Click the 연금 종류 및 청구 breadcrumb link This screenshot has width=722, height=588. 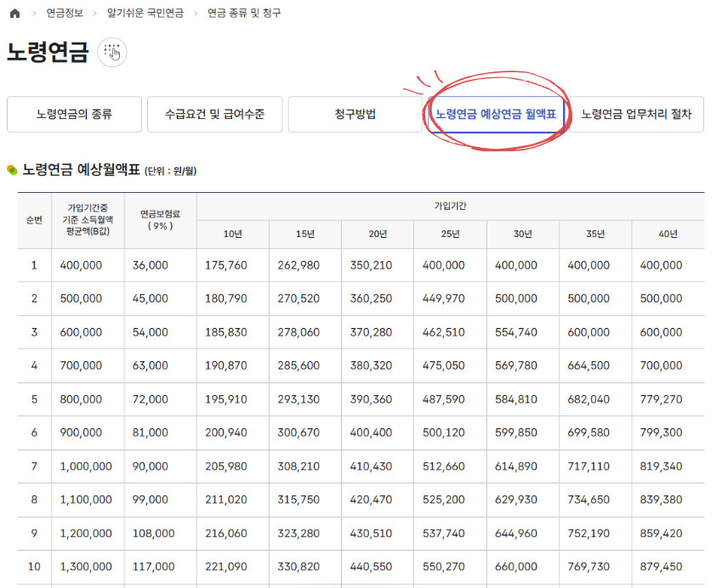pyautogui.click(x=242, y=13)
